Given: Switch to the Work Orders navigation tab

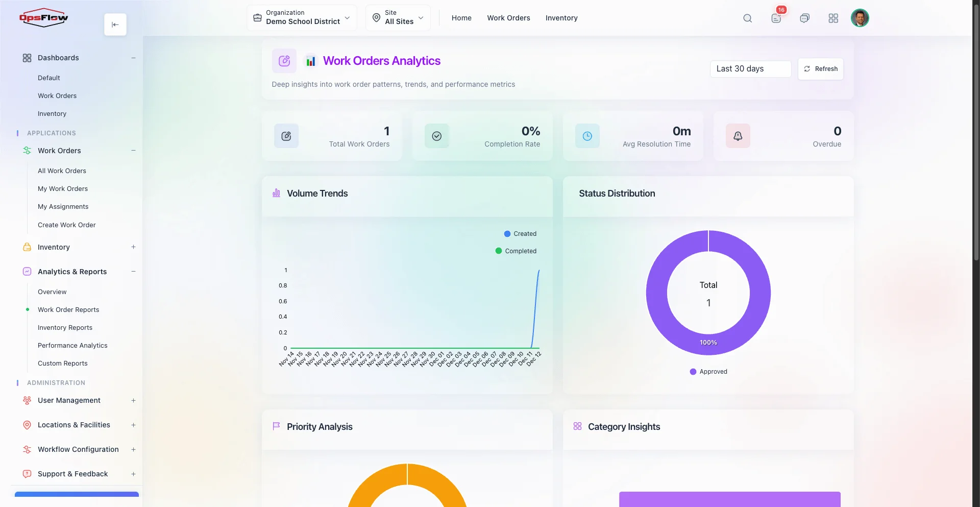Looking at the screenshot, I should click(x=508, y=18).
